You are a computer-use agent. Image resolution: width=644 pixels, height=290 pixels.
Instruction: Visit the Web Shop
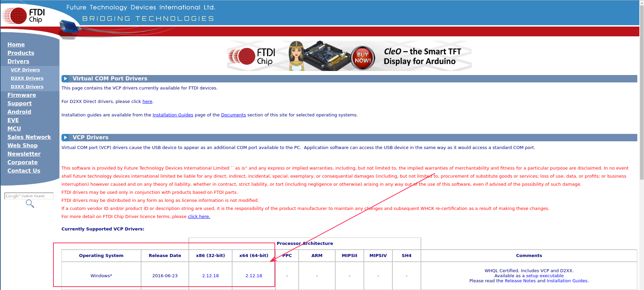pos(23,145)
